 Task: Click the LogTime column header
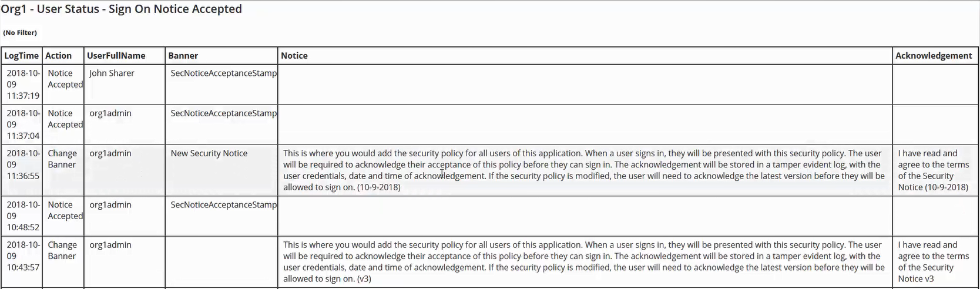pyautogui.click(x=21, y=56)
